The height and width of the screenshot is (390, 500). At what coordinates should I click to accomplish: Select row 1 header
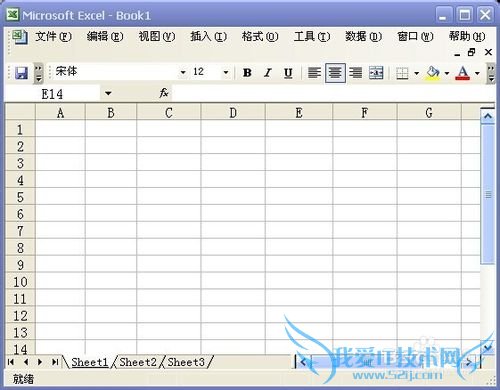[20, 129]
